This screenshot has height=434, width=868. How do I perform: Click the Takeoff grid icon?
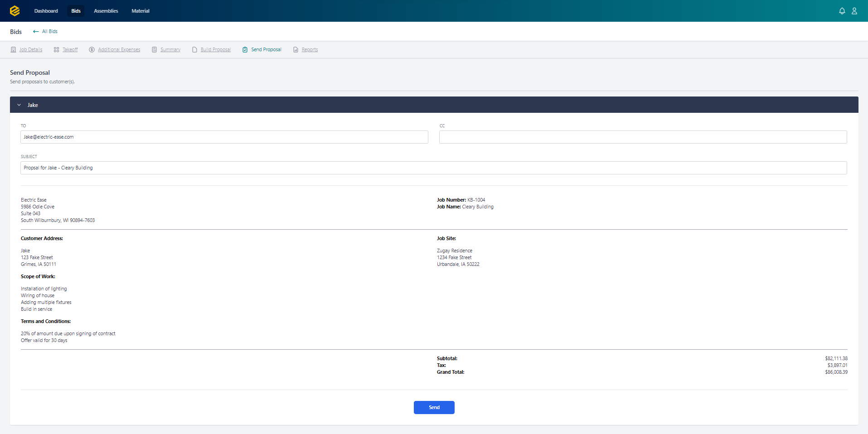point(56,49)
